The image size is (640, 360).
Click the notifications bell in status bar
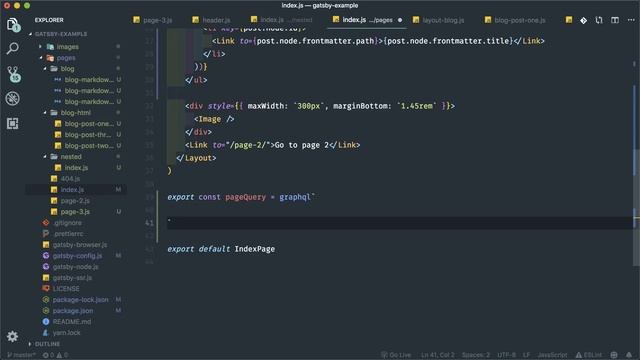(629, 355)
